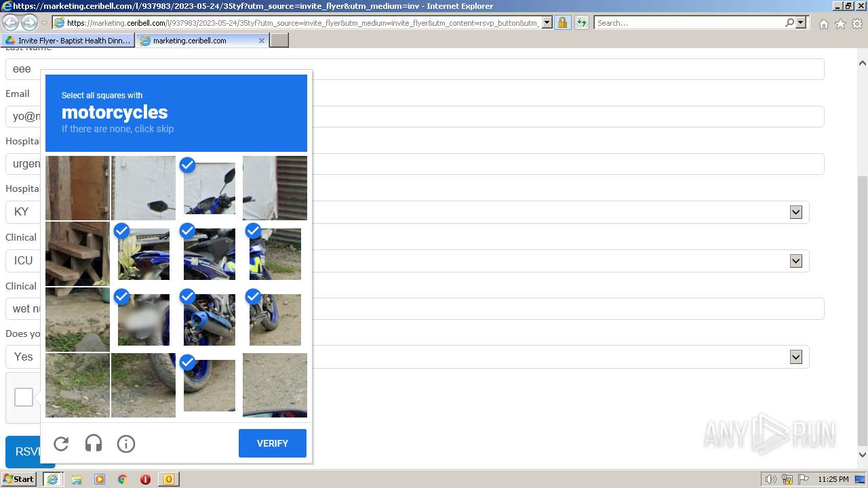Uncheck bottom-row blue wheel rim square

pyautogui.click(x=209, y=385)
